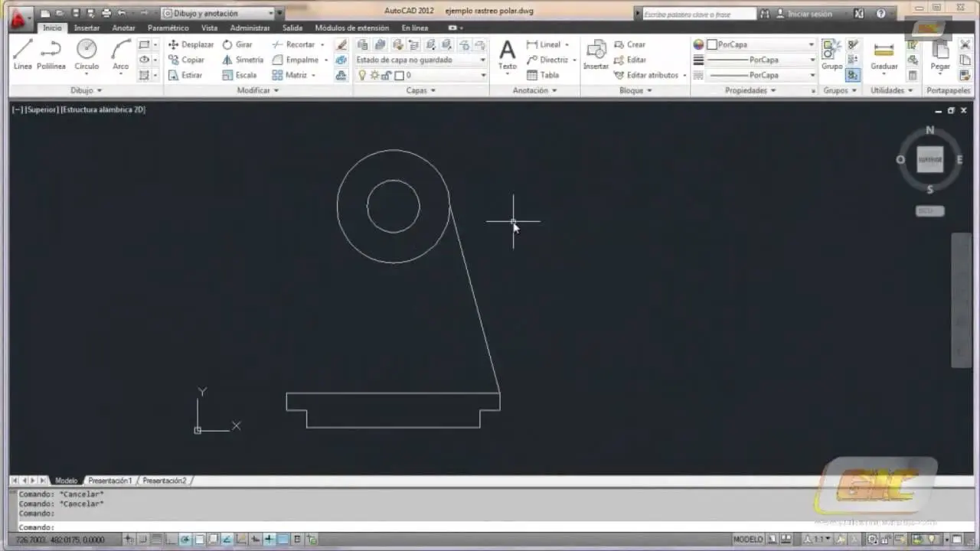Activate the Girar rotate tool
Screen dimensions: 980x551
click(237, 44)
